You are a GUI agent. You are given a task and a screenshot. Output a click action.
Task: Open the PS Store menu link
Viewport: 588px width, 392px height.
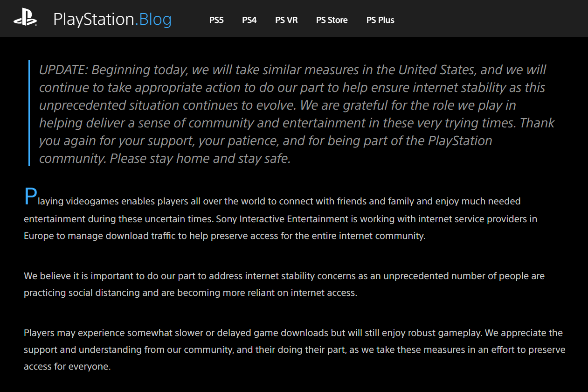tap(332, 20)
